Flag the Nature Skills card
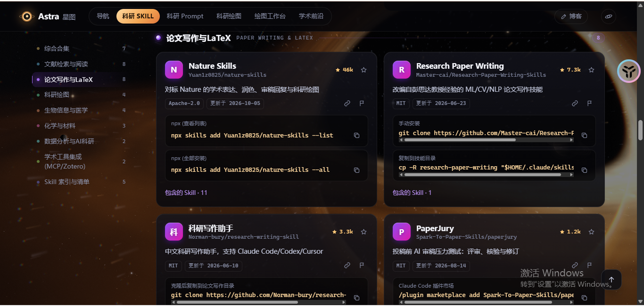 click(362, 103)
